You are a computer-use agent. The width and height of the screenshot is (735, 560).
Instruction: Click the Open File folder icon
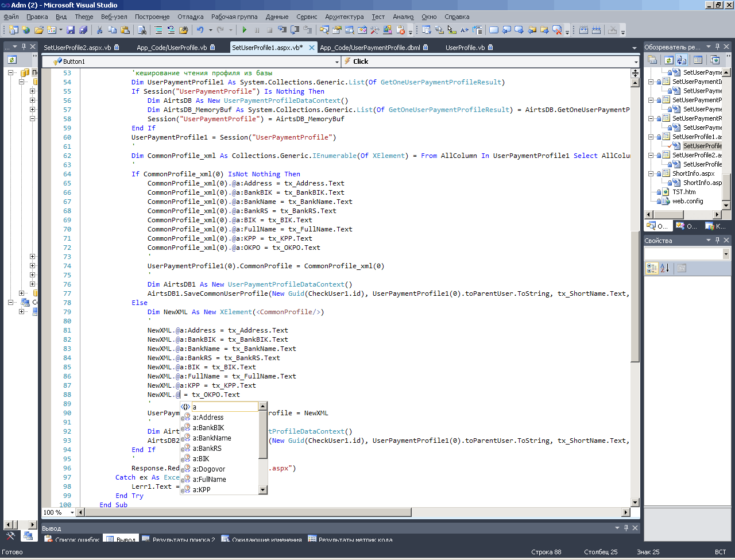(38, 30)
